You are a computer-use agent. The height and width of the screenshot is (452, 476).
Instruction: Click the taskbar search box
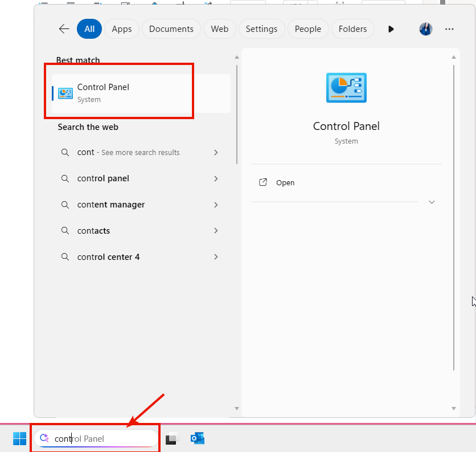point(95,438)
